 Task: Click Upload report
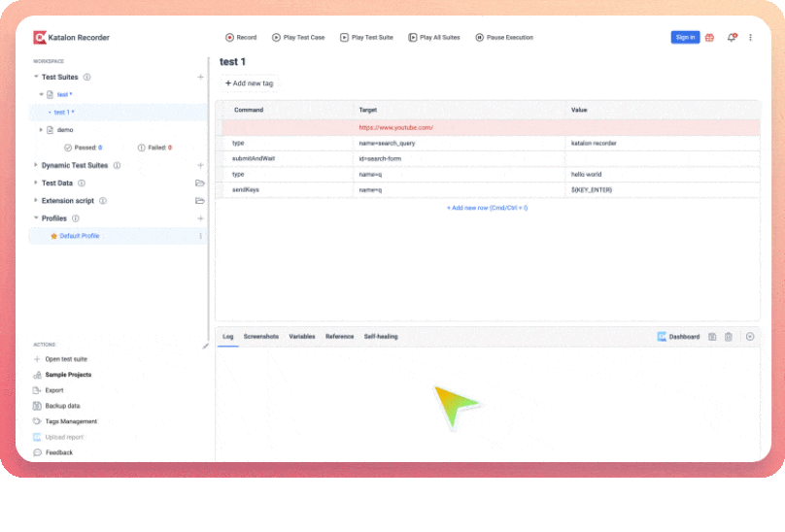[58, 437]
